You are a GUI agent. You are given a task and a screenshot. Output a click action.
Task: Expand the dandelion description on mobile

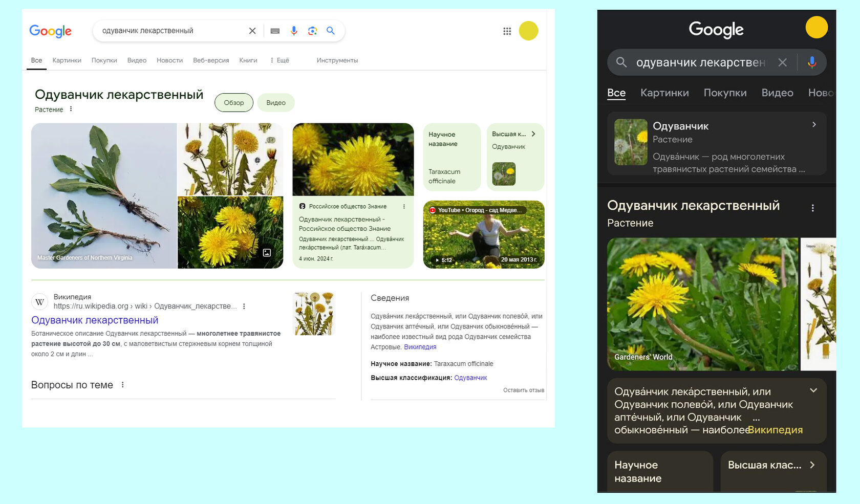pyautogui.click(x=814, y=391)
